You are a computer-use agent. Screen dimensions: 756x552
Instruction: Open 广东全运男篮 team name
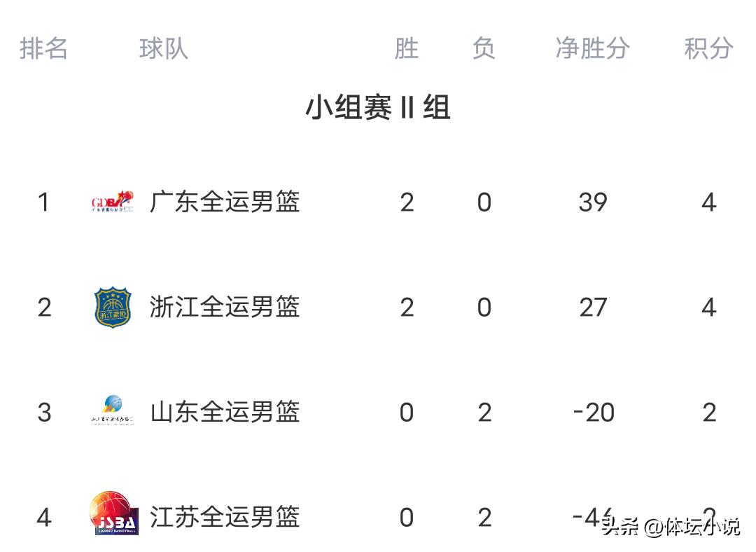pyautogui.click(x=225, y=202)
